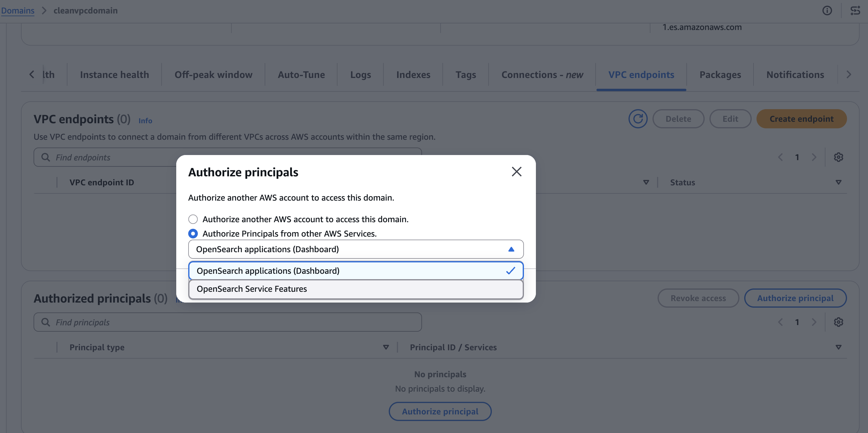Go to next page of authorized principals
This screenshot has width=868, height=433.
click(x=814, y=322)
